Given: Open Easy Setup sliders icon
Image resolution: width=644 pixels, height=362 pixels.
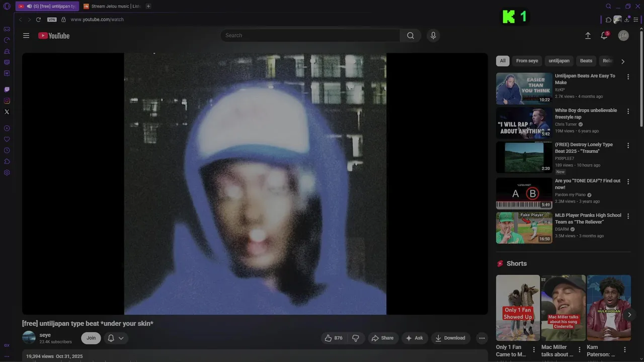Looking at the screenshot, I should click(636, 20).
